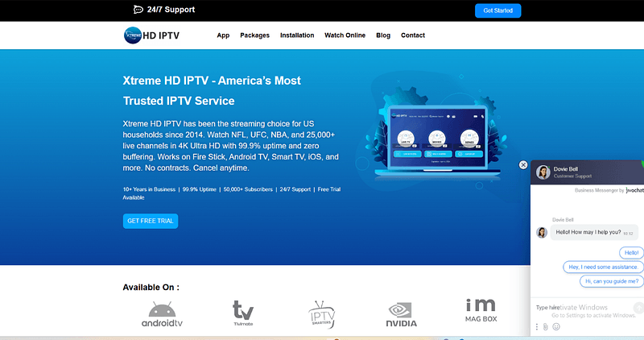Click the "24/7 Support" text in top bar
Image resolution: width=644 pixels, height=340 pixels.
(x=171, y=10)
